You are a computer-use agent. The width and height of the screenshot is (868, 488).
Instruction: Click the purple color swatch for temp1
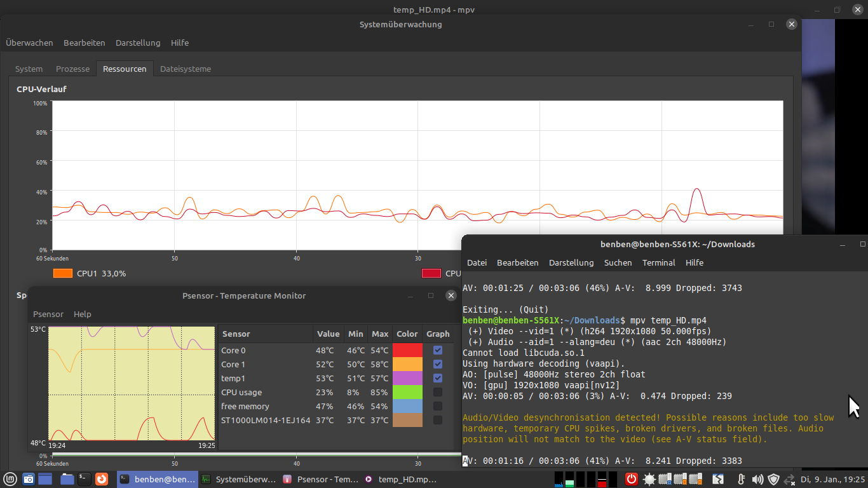(407, 378)
